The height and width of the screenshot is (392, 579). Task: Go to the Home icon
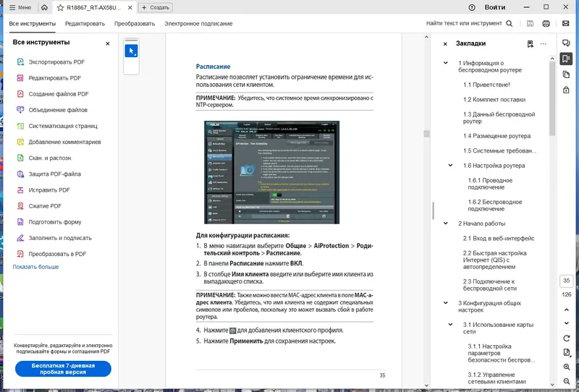44,7
